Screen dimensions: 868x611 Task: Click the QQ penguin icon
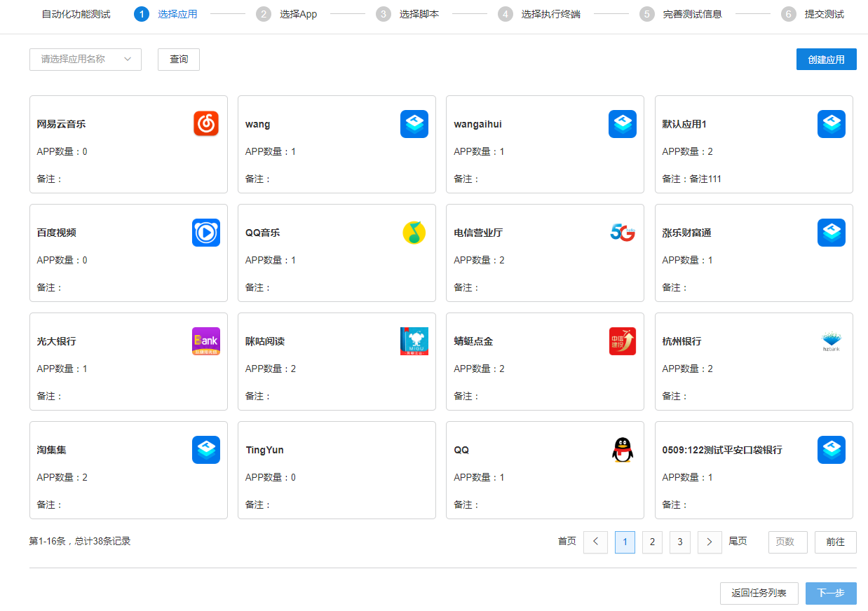[x=623, y=450]
